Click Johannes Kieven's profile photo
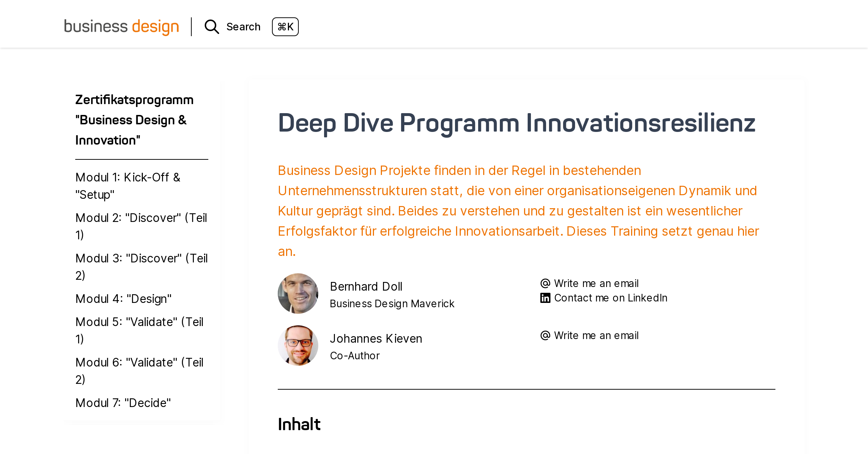 coord(298,345)
